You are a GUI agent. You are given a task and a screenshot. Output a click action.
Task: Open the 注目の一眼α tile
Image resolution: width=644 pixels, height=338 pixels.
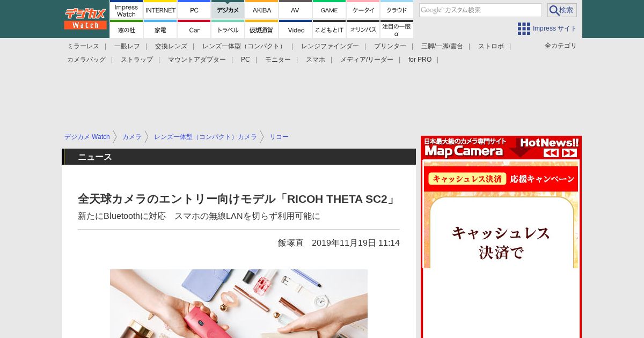coord(397,30)
